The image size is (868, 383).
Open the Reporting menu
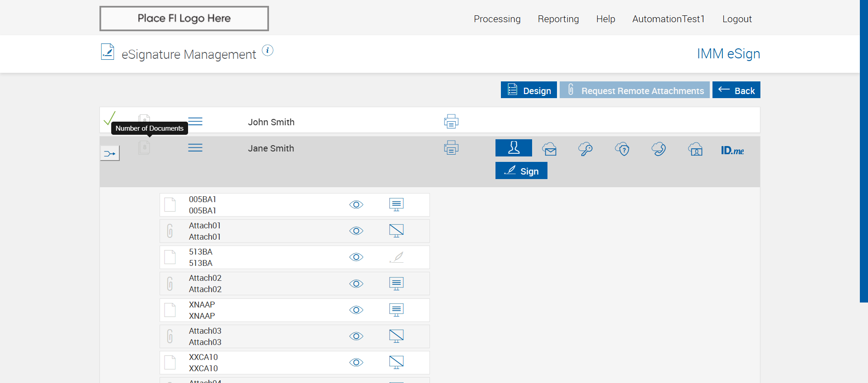click(x=558, y=19)
